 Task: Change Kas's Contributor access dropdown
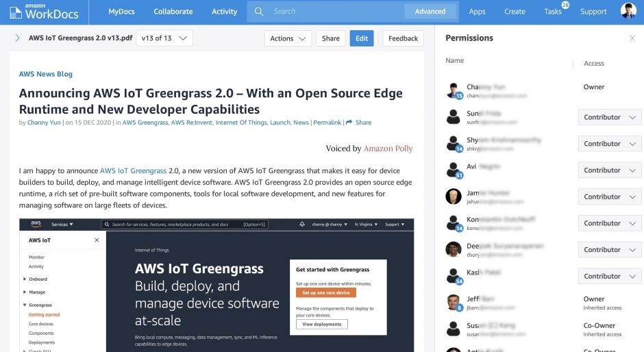610,276
